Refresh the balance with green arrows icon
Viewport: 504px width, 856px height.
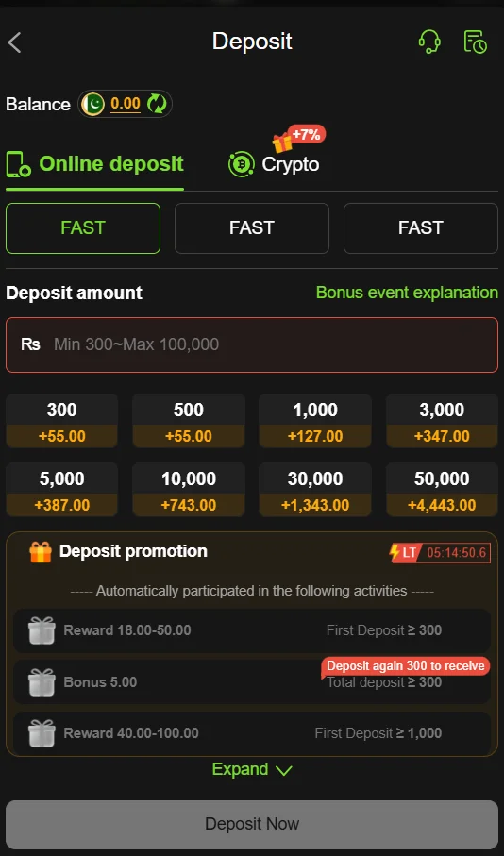coord(158,104)
